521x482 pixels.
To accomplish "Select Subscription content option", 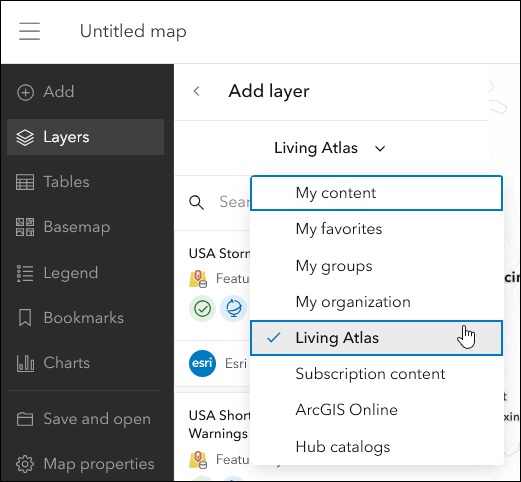I will click(376, 374).
